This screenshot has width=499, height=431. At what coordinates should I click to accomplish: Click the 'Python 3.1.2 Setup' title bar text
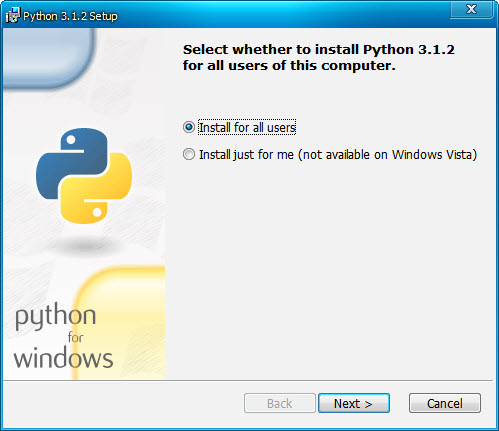coord(70,16)
